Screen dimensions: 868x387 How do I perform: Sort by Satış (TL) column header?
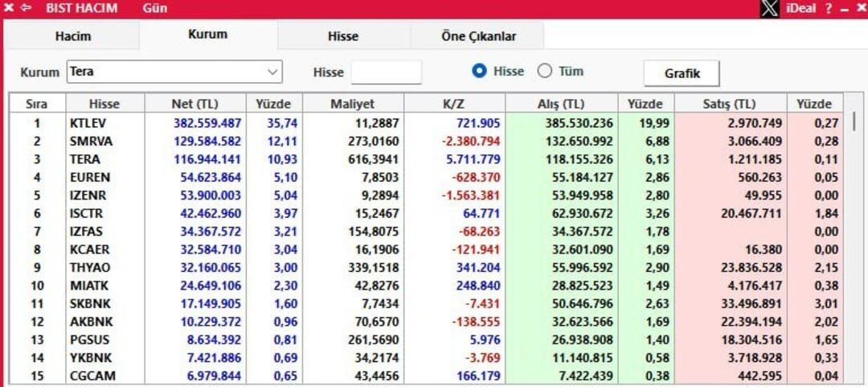[730, 104]
